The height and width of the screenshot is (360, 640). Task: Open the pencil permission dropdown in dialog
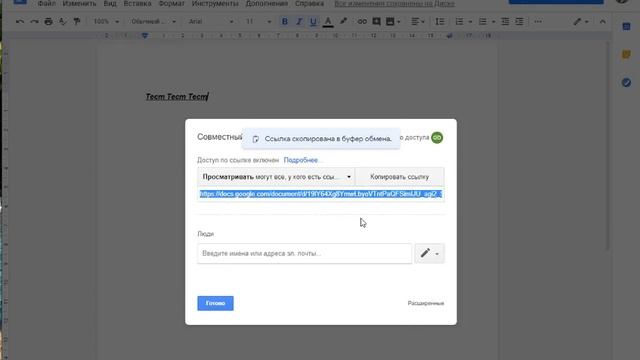click(429, 253)
